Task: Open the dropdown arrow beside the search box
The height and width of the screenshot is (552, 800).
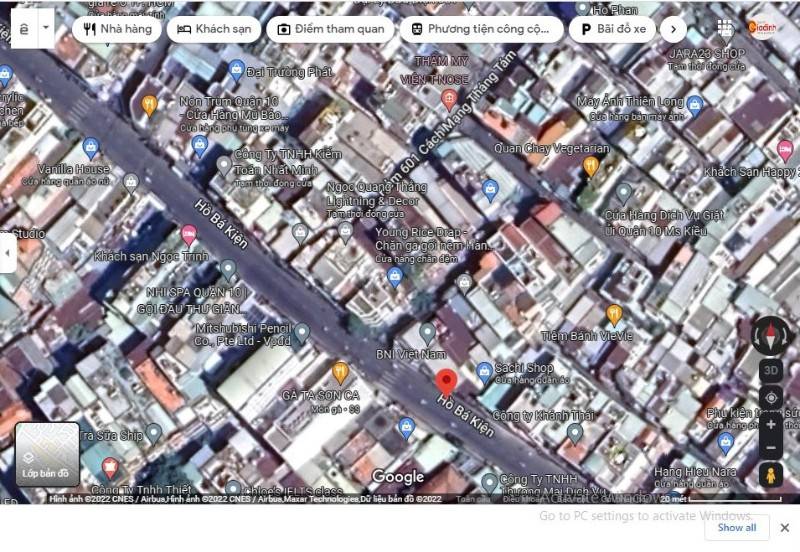Action: pos(46,29)
